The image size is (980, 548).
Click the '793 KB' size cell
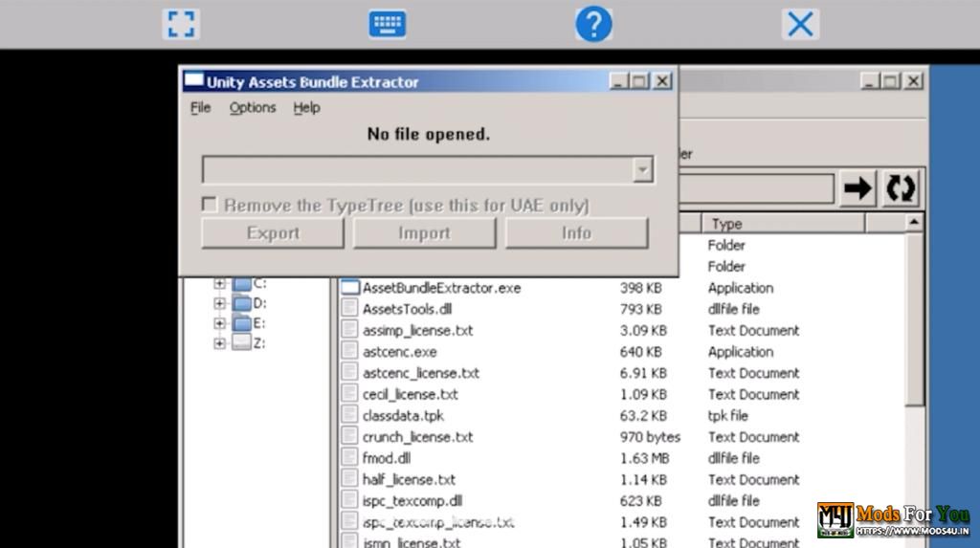point(640,309)
